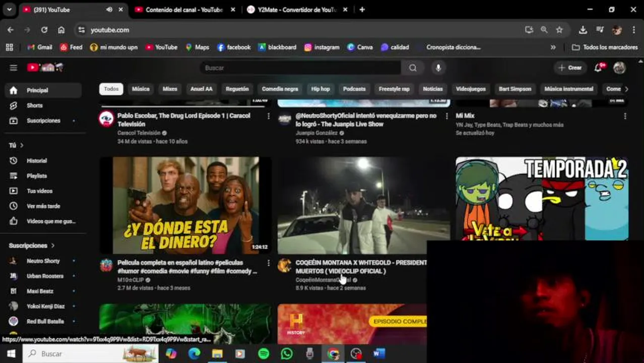Viewport: 644px width, 363px height.
Task: Open Historial in the sidebar
Action: click(x=43, y=160)
